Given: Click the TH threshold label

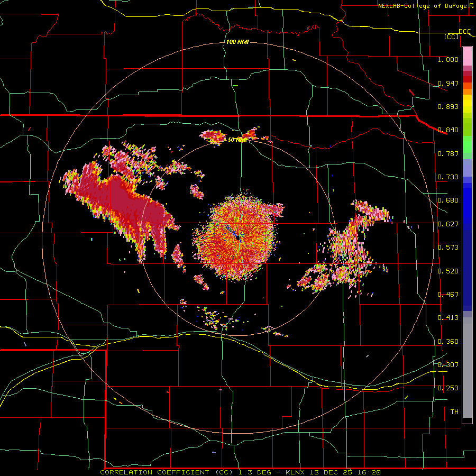Looking at the screenshot, I should (454, 411).
